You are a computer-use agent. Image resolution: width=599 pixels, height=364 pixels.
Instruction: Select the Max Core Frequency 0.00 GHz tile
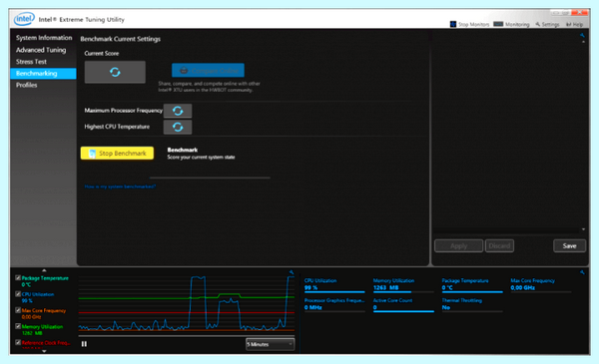[540, 285]
